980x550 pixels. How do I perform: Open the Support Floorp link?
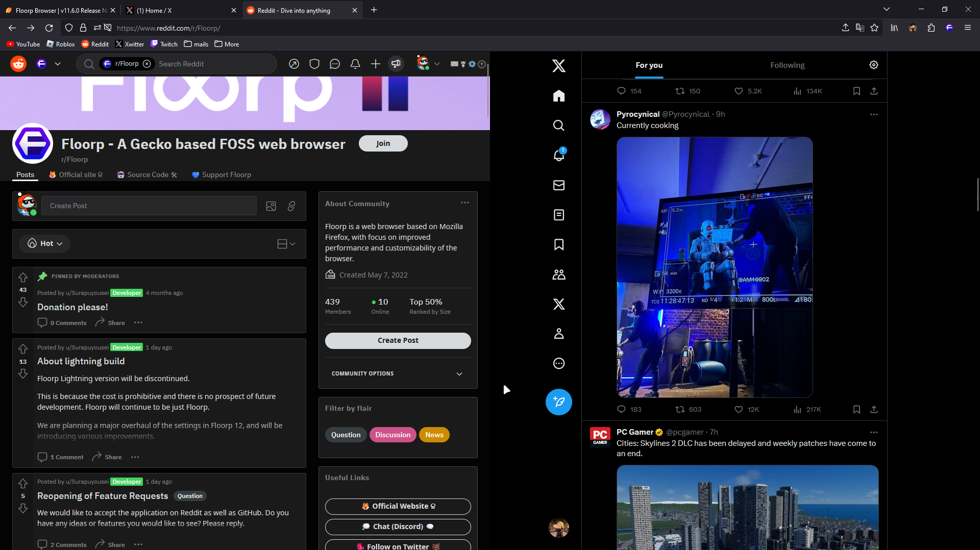point(222,174)
